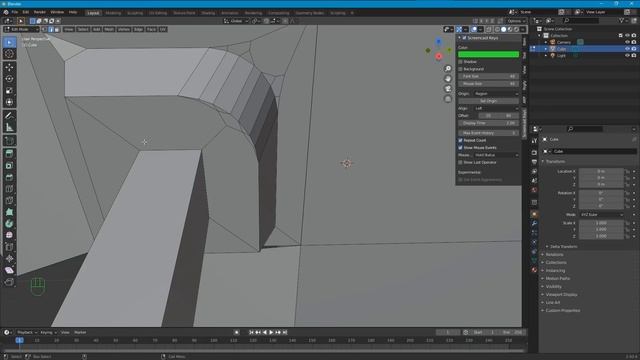Open the Origin Region dropdown

point(496,94)
